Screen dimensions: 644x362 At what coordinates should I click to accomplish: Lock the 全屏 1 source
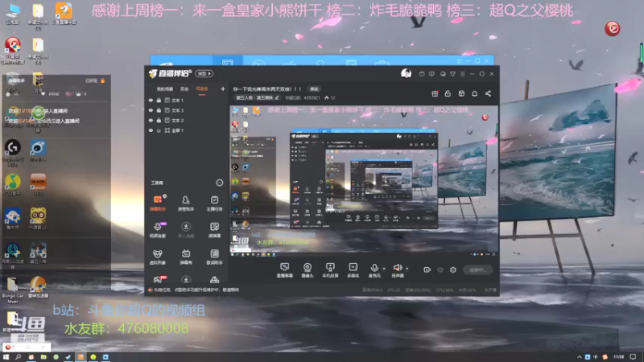(x=159, y=130)
